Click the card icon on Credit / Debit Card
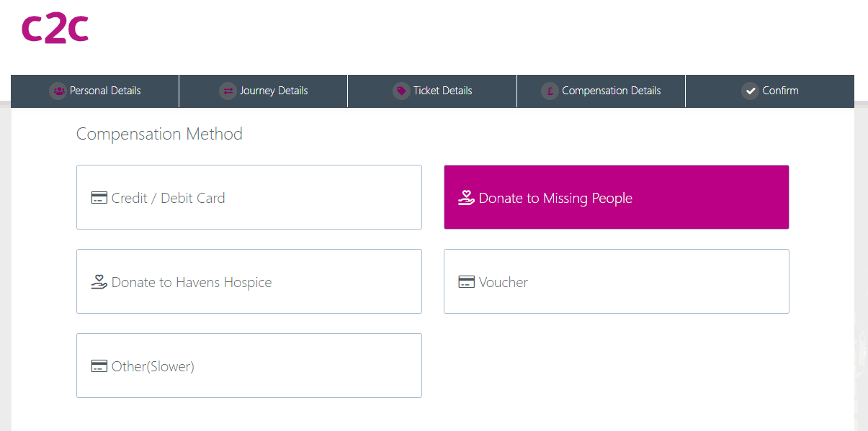 point(98,197)
